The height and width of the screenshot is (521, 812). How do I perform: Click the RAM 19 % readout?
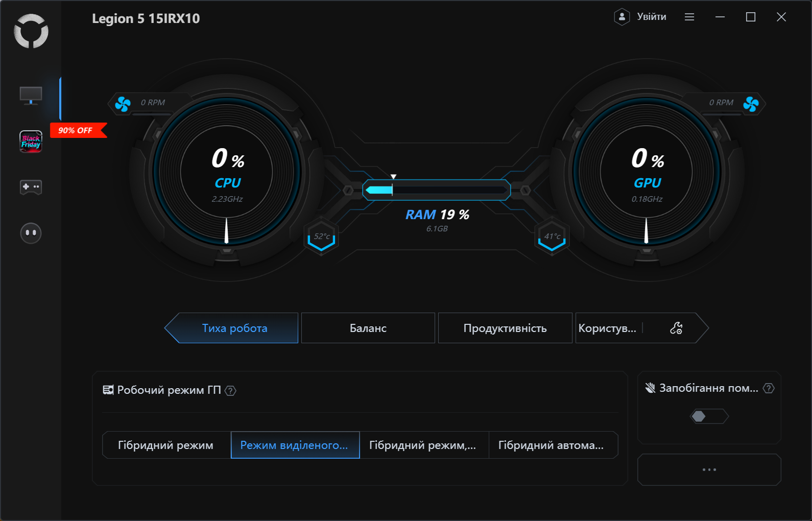(x=437, y=215)
